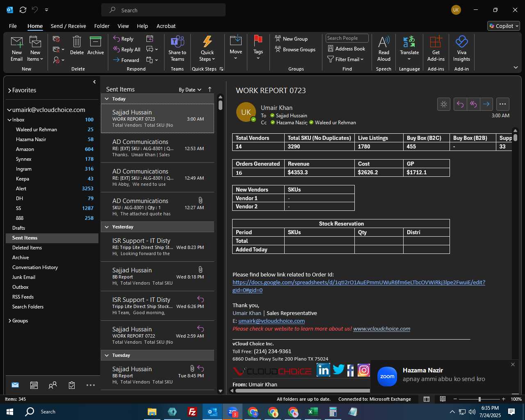Open the Tags flag menu
The image size is (525, 420).
[x=258, y=48]
